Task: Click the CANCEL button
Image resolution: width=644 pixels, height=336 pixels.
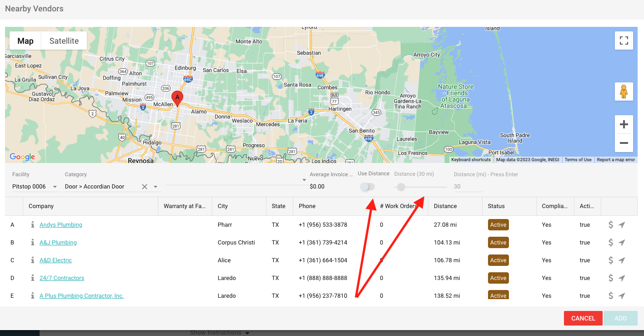Action: [583, 318]
